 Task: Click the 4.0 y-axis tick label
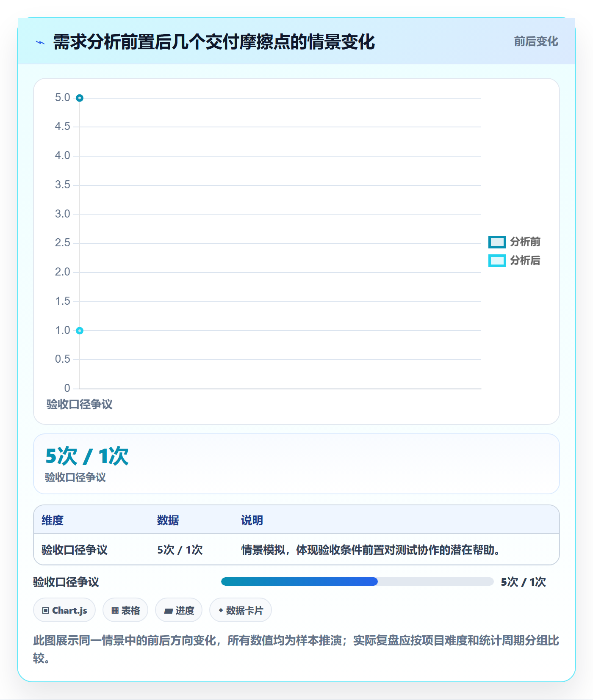click(63, 156)
